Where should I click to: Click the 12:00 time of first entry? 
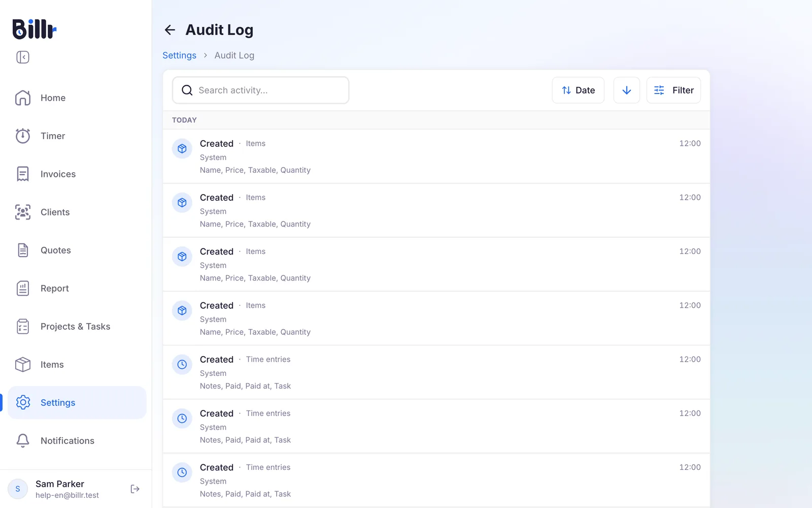coord(690,143)
